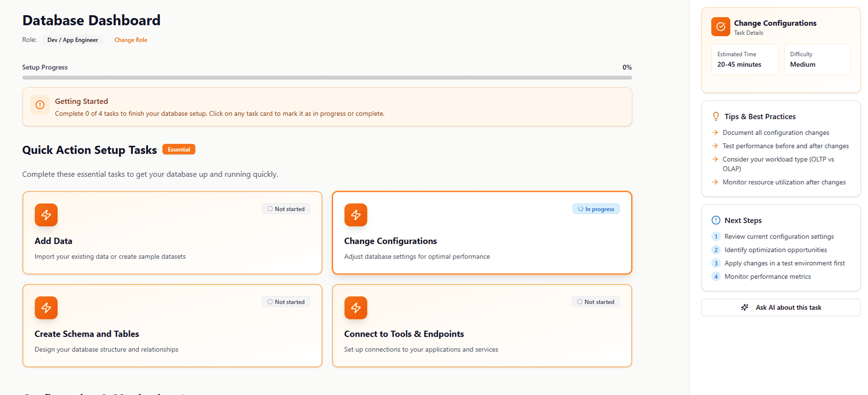Toggle Create Schema's Not started status

pos(286,302)
